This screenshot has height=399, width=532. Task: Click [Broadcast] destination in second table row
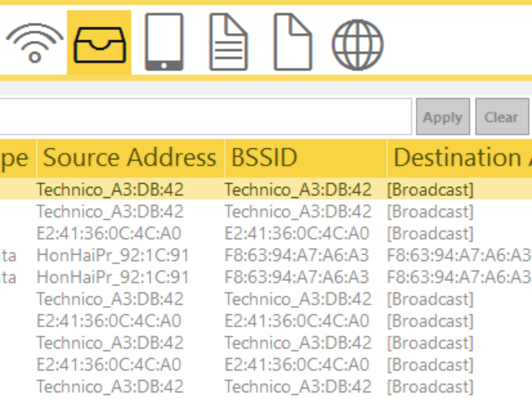(430, 212)
